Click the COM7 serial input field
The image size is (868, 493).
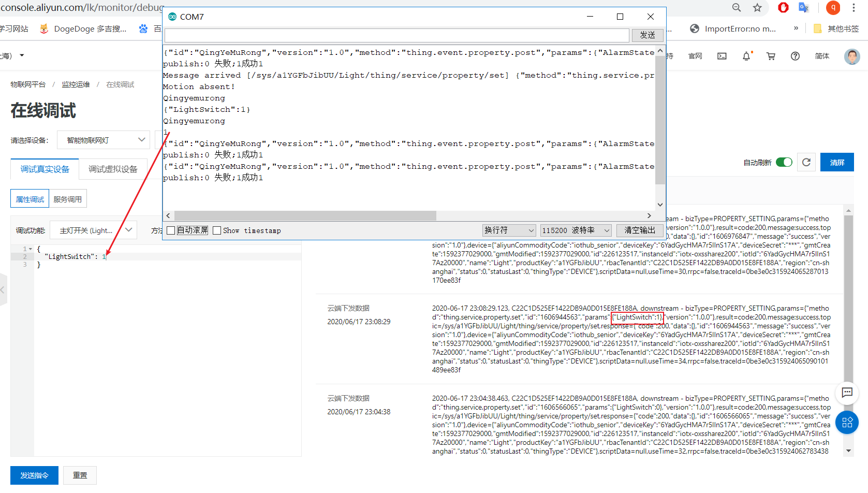397,35
